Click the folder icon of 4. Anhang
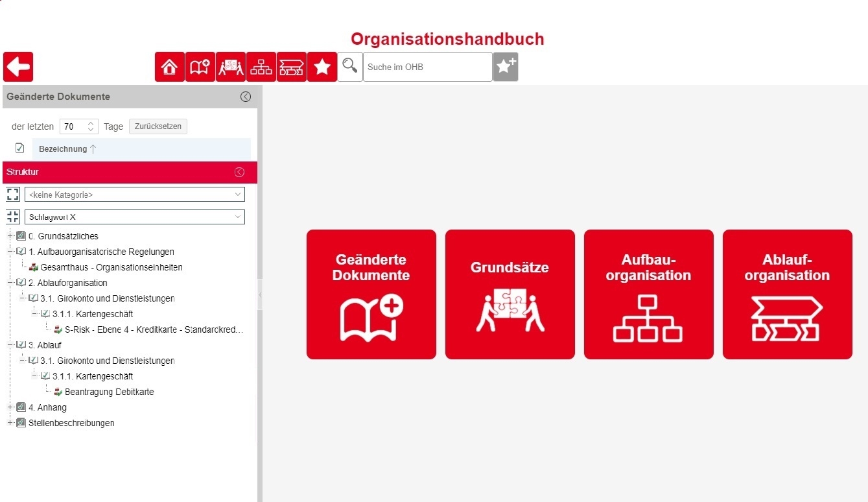 pyautogui.click(x=21, y=407)
